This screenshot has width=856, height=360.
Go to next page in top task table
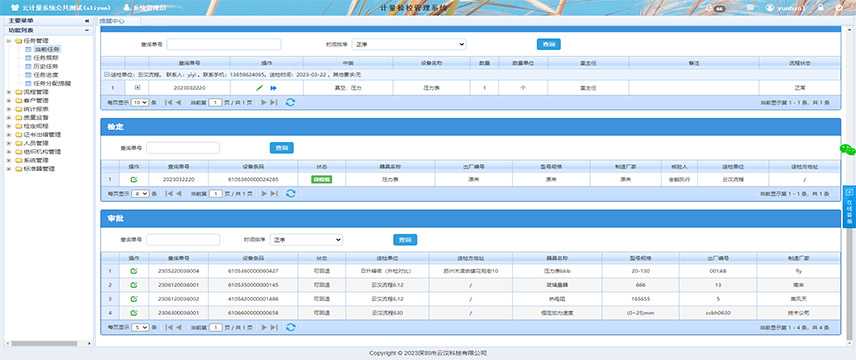point(264,102)
